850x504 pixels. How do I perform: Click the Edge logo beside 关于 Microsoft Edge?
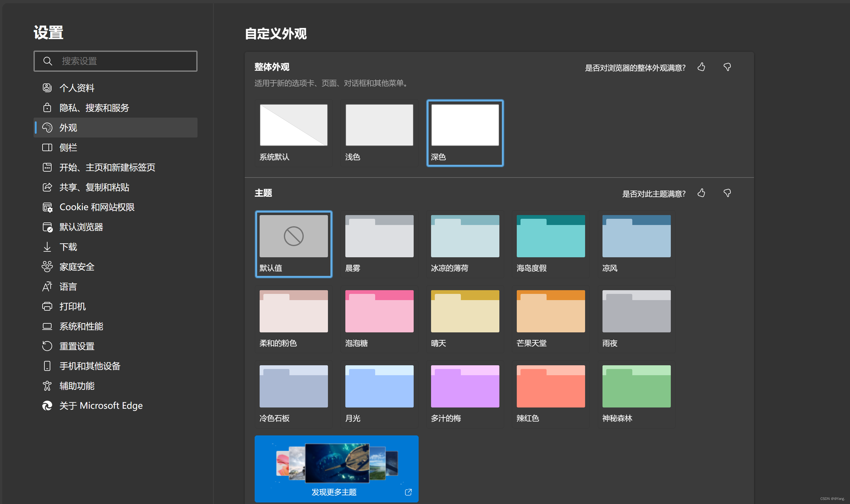(x=47, y=406)
